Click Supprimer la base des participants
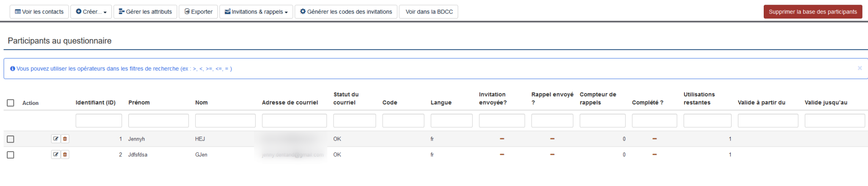868x186 pixels. pos(812,12)
